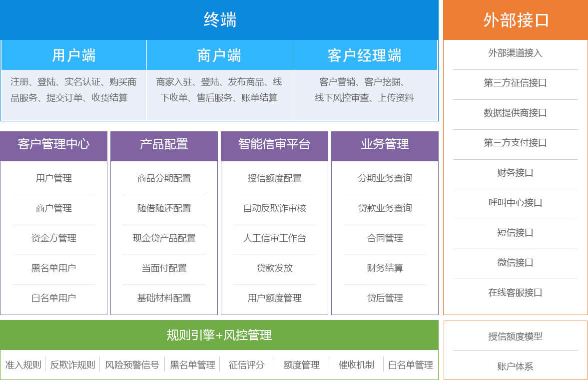Open 合同管理 under 业务管理
The image size is (588, 380).
385,238
